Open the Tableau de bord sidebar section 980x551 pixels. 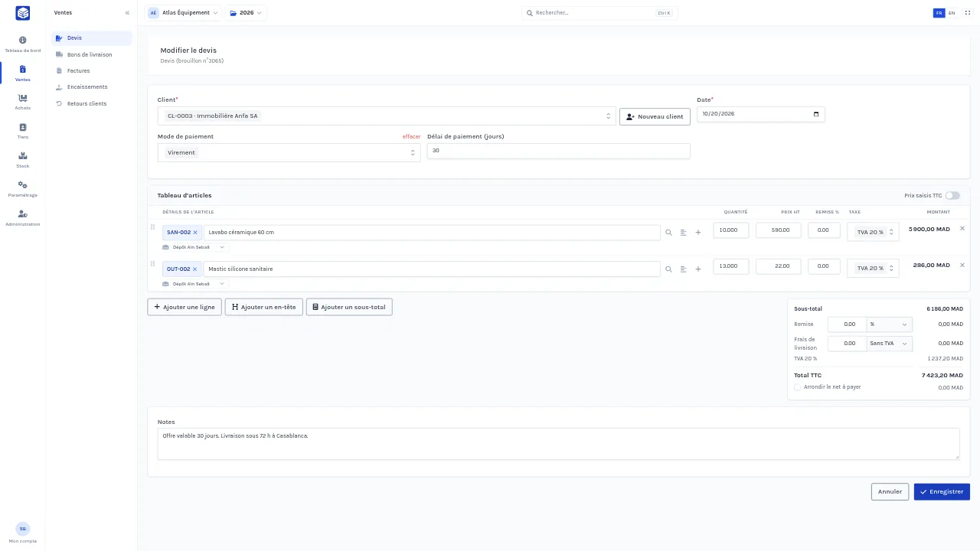[23, 44]
